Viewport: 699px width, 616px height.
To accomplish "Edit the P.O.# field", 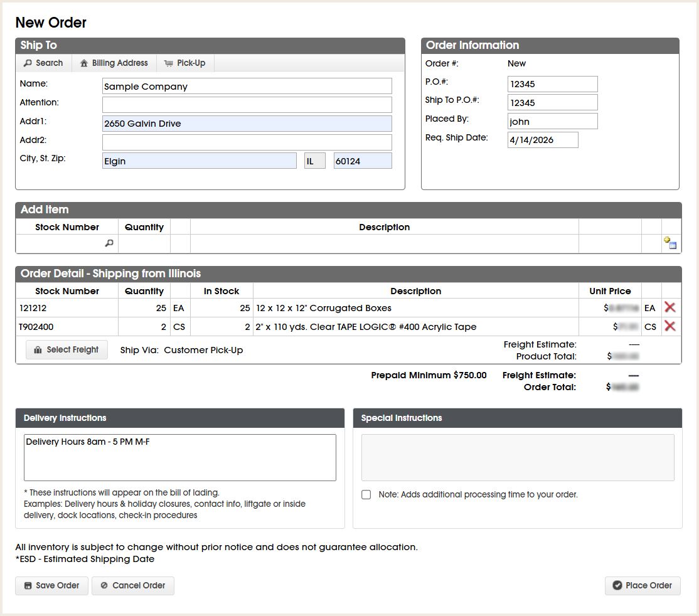I will (552, 84).
